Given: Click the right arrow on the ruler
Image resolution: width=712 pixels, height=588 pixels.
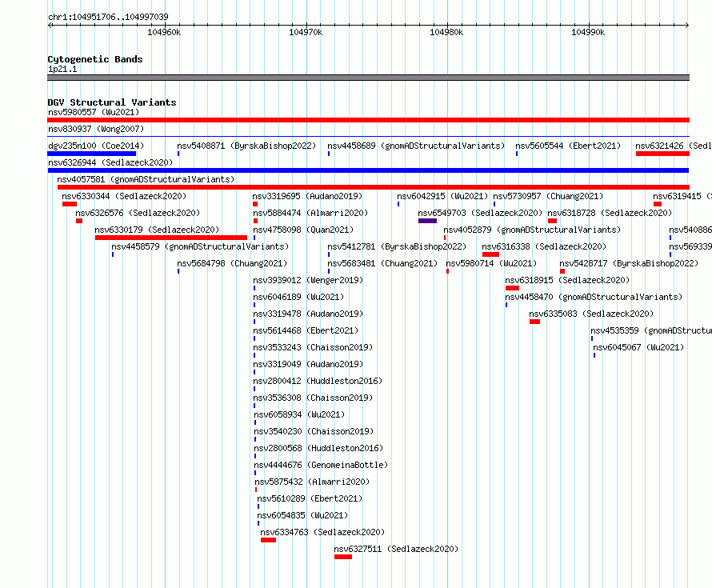Looking at the screenshot, I should (x=687, y=25).
